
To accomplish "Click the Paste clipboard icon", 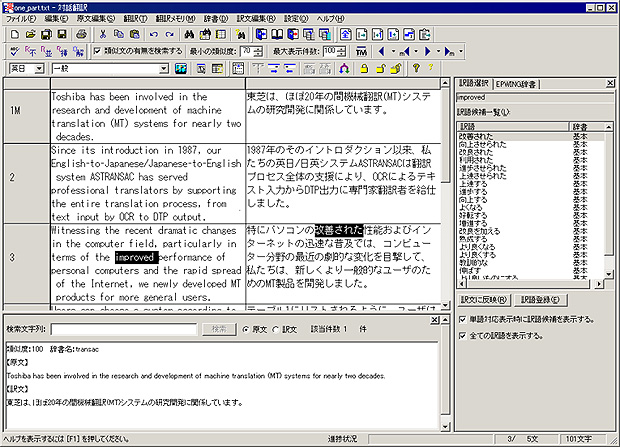I will coord(134,35).
